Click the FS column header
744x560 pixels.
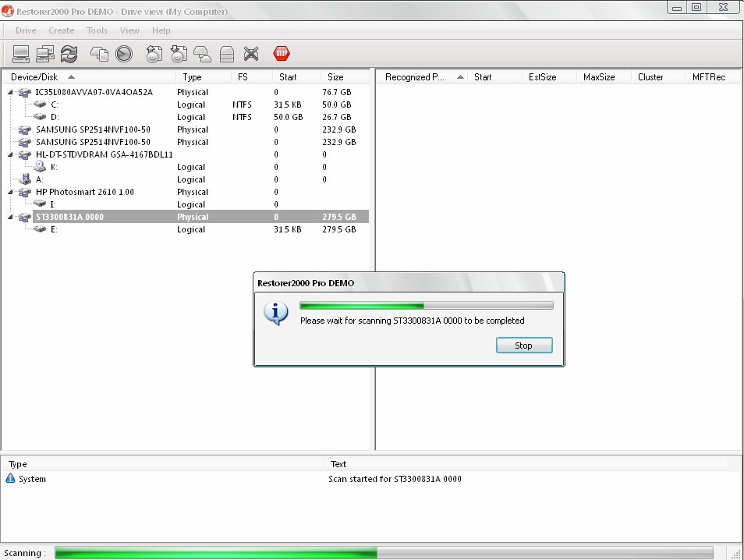click(252, 77)
